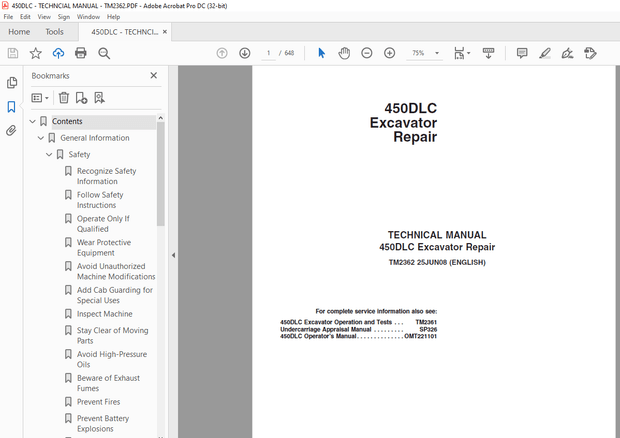Collapse the Contents bookmark

click(32, 121)
